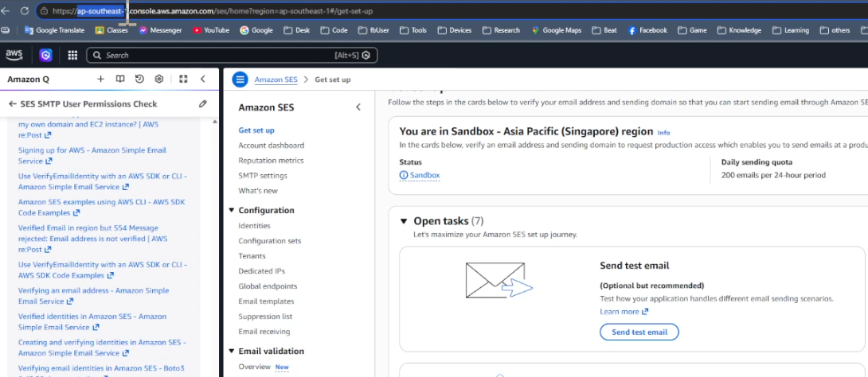Open Verifying an email address link
Viewport: 868px width, 377px height.
pos(93,296)
